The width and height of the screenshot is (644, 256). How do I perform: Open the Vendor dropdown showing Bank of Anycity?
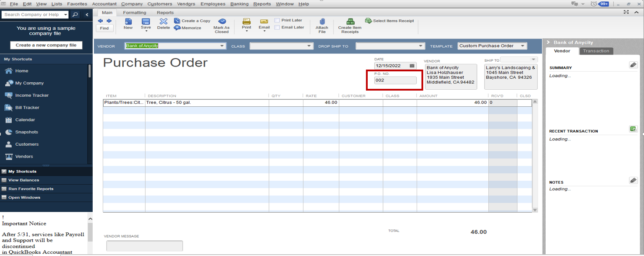(x=221, y=46)
